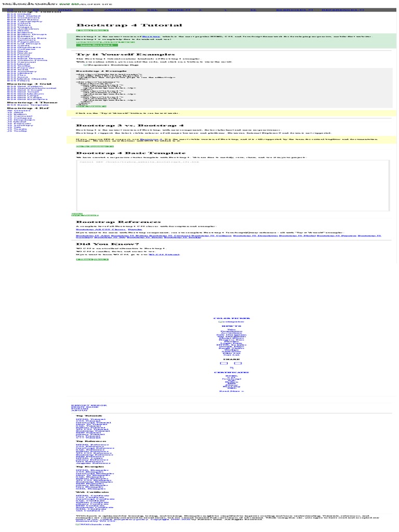The height and width of the screenshot is (532, 399).
Task: Open Angular Reference under Top References
Action: (94, 463)
